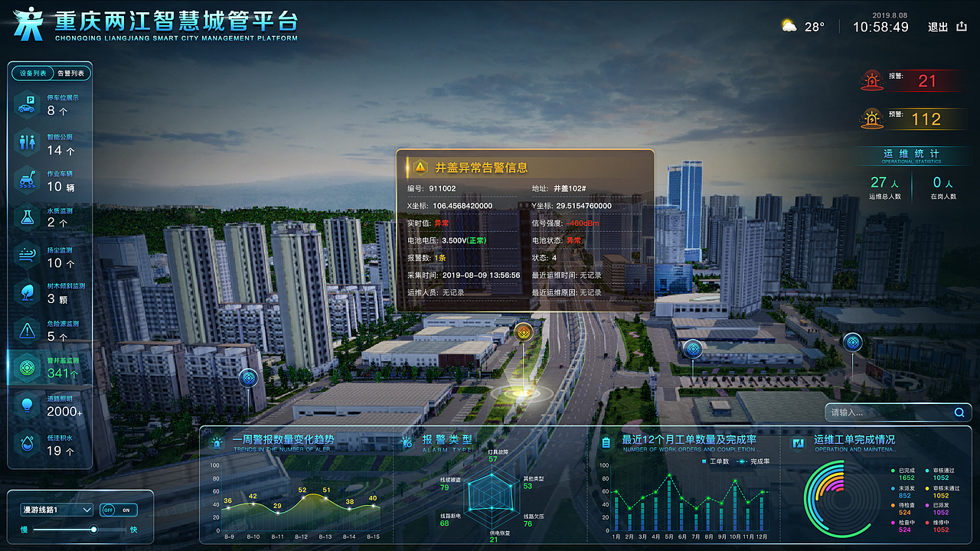This screenshot has width=980, height=551.
Task: Click the 报警数 1条 value
Action: pos(439,258)
